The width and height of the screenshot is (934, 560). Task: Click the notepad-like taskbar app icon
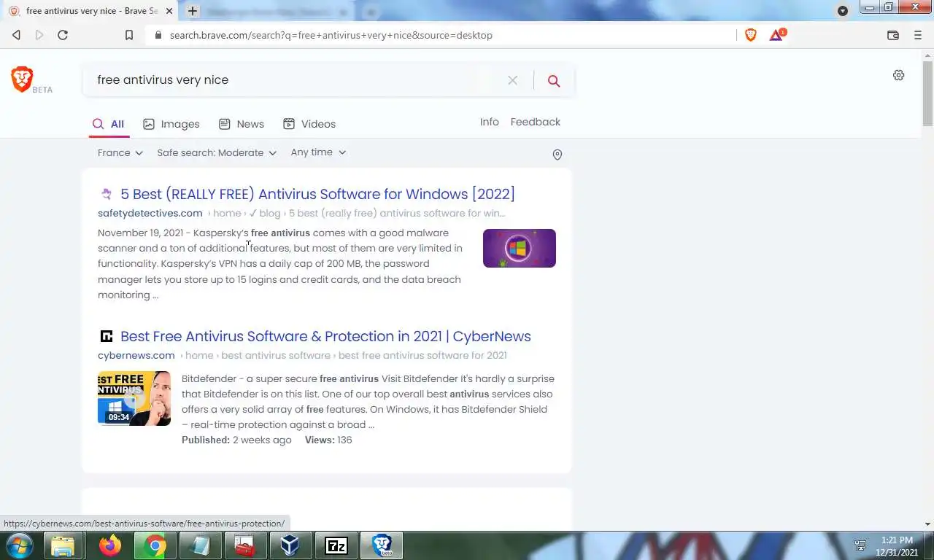point(199,545)
